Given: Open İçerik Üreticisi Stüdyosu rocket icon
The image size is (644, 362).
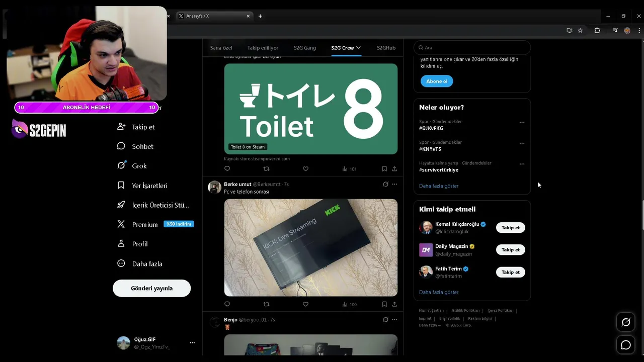Looking at the screenshot, I should [x=121, y=205].
